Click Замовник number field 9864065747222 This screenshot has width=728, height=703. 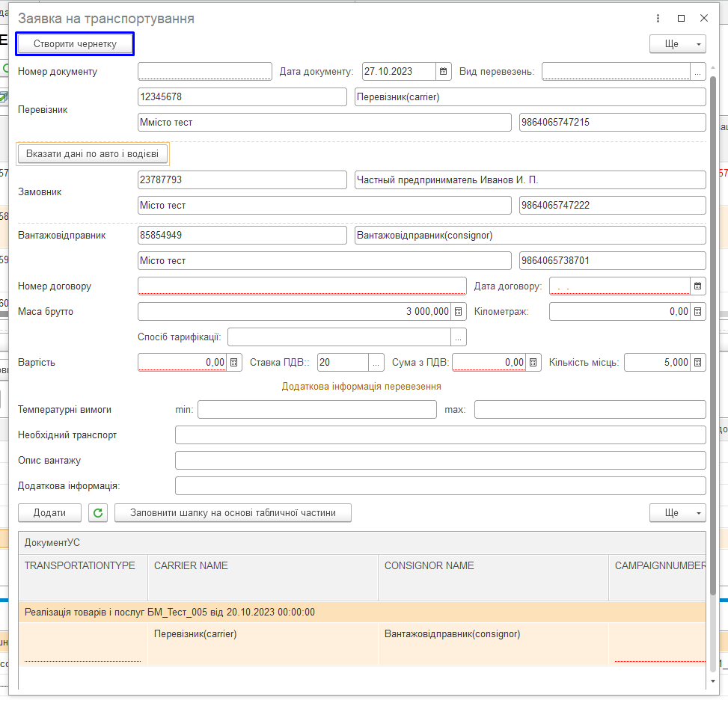tap(612, 206)
